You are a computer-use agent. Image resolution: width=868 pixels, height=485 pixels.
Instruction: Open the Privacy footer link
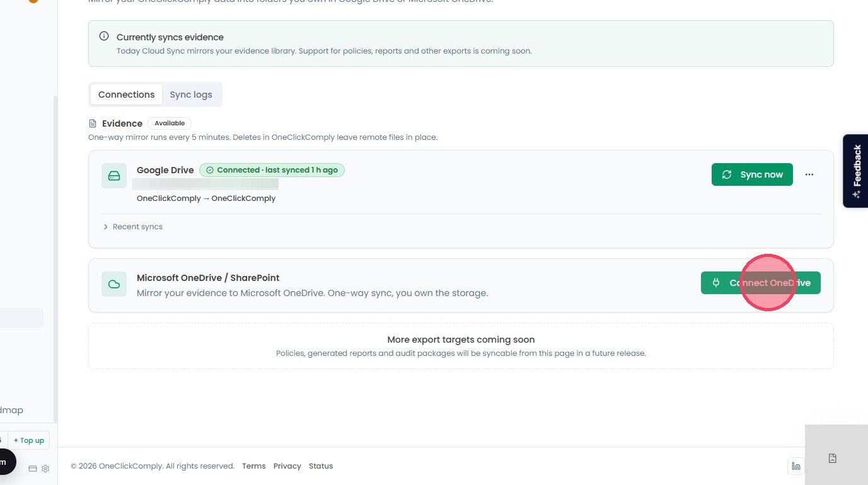click(x=287, y=466)
